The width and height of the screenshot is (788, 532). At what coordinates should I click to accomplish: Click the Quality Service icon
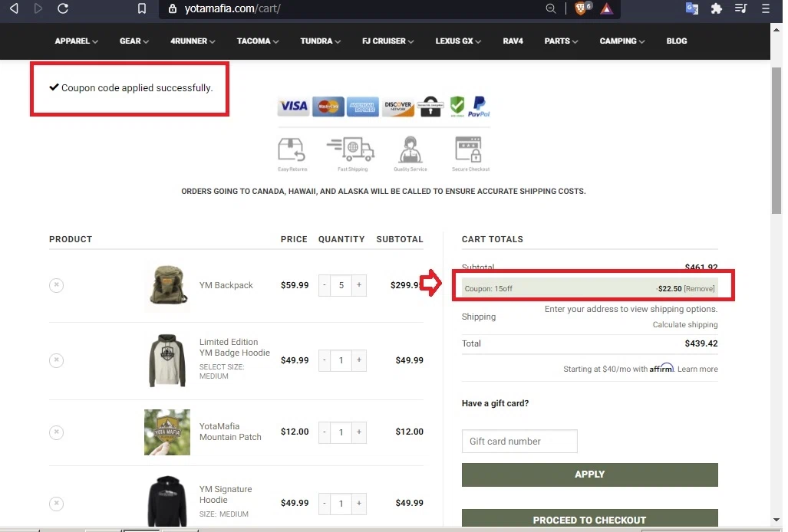click(x=410, y=154)
